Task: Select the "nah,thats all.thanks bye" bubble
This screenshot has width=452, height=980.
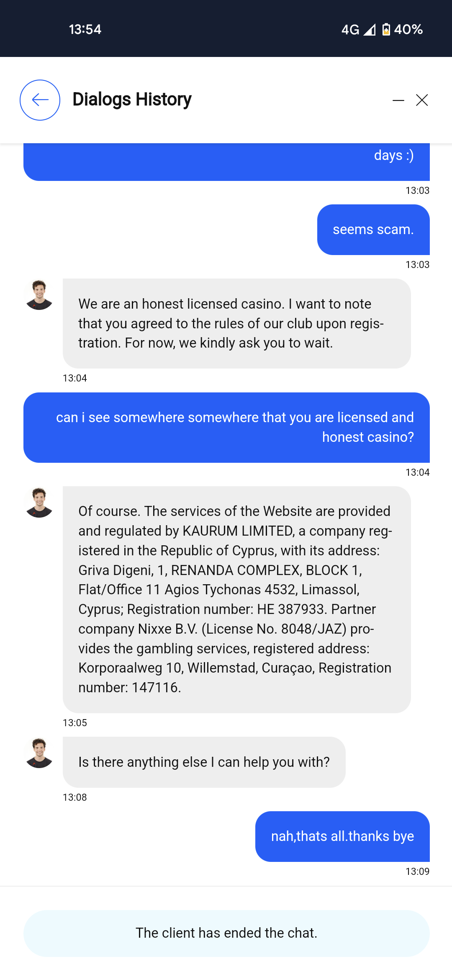Action: pos(342,836)
